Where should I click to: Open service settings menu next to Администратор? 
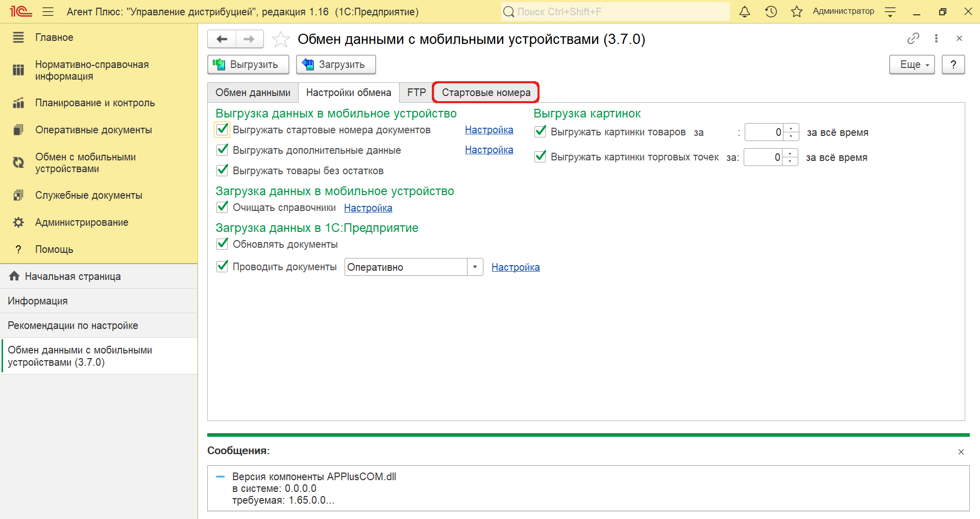pos(890,12)
